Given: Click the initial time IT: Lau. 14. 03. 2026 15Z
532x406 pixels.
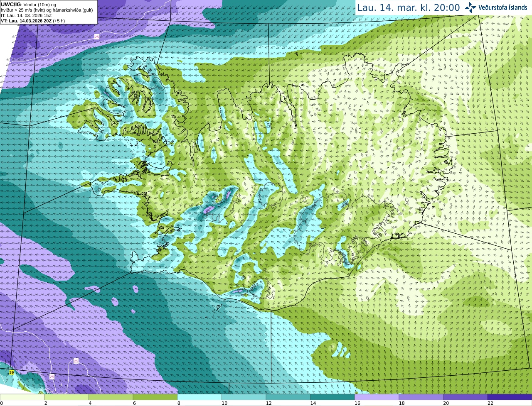Looking at the screenshot, I should click(x=26, y=15).
